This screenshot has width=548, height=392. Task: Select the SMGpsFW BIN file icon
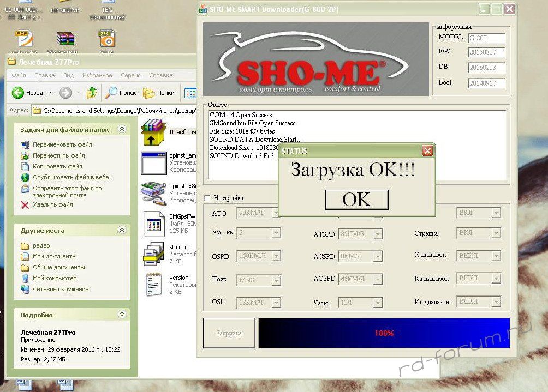tap(154, 224)
